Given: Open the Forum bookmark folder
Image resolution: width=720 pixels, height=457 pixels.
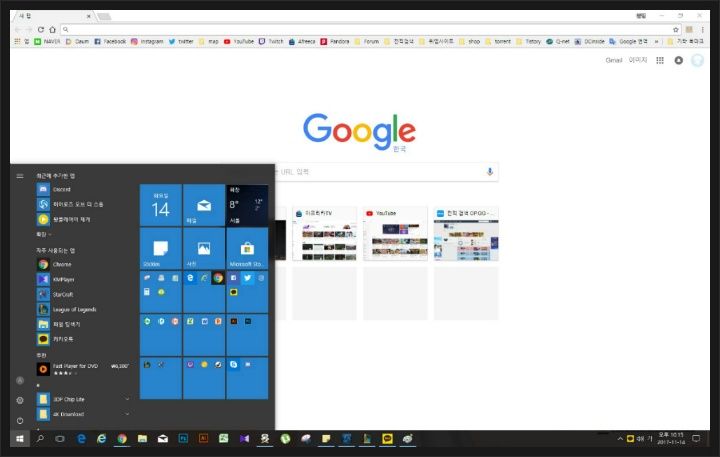Looking at the screenshot, I should pos(366,41).
